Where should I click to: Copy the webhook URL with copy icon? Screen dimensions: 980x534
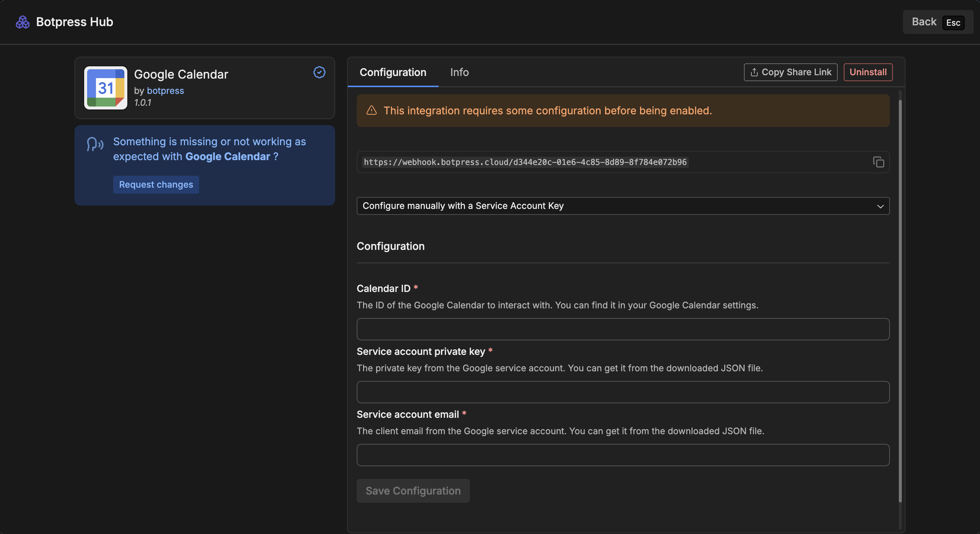pos(878,162)
